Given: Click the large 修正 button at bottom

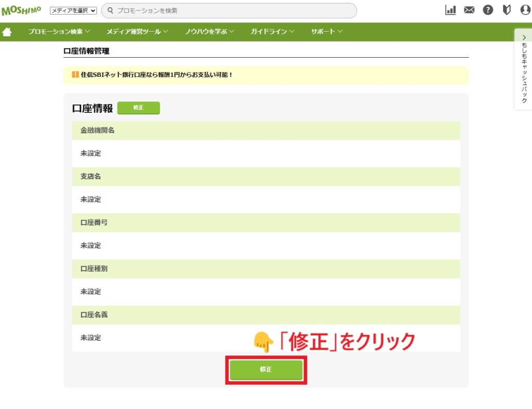Looking at the screenshot, I should coord(266,370).
